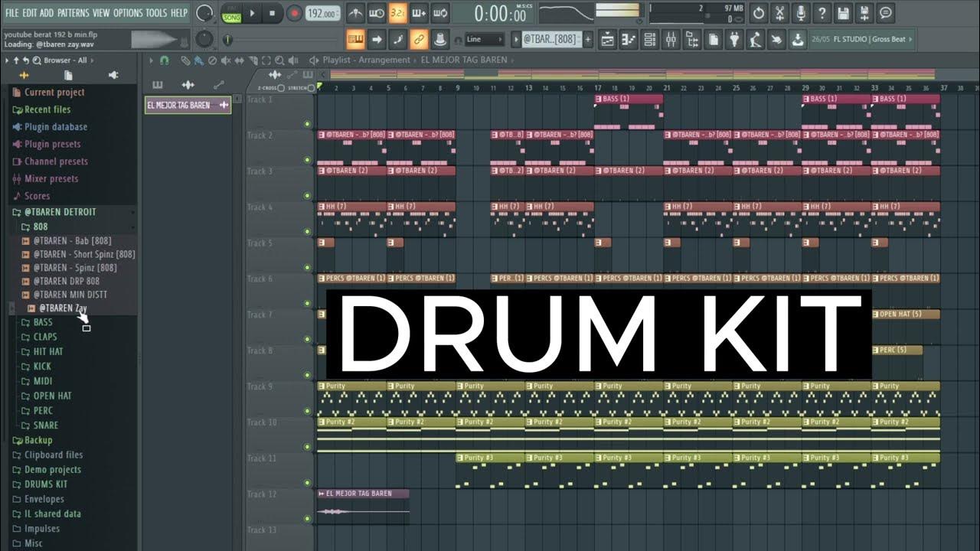
Task: Click the Stop button
Action: (x=273, y=13)
